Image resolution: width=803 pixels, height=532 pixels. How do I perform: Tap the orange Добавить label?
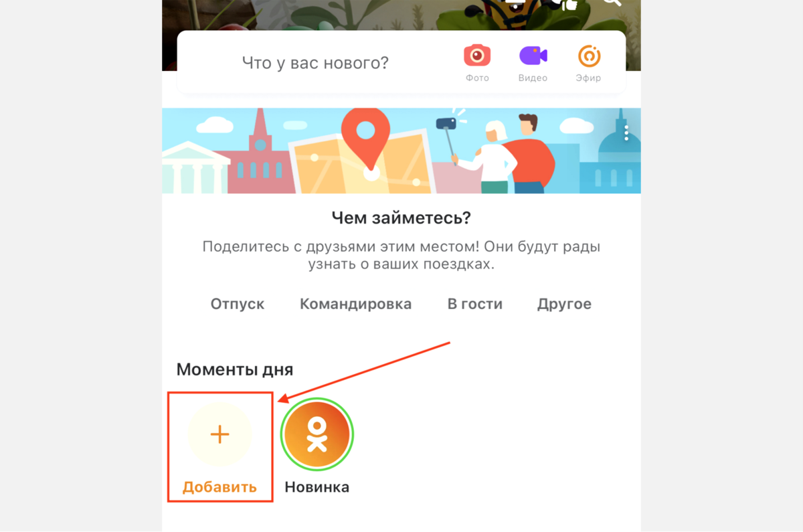219,487
